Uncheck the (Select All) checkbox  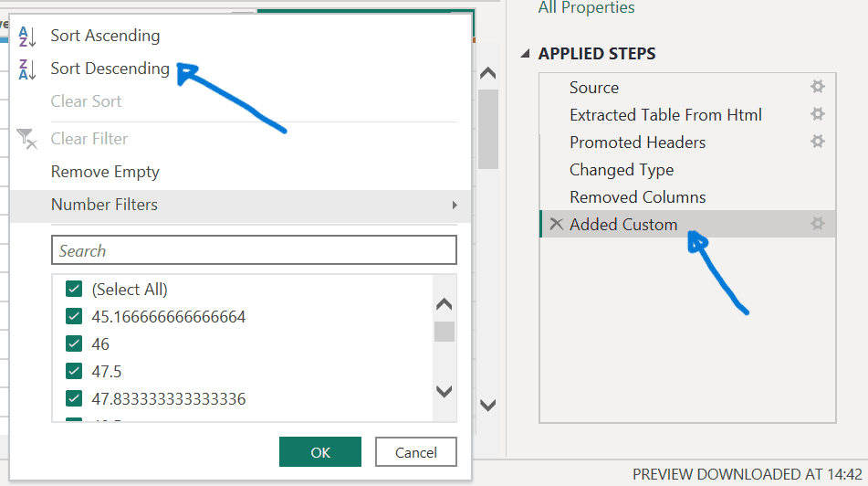75,290
